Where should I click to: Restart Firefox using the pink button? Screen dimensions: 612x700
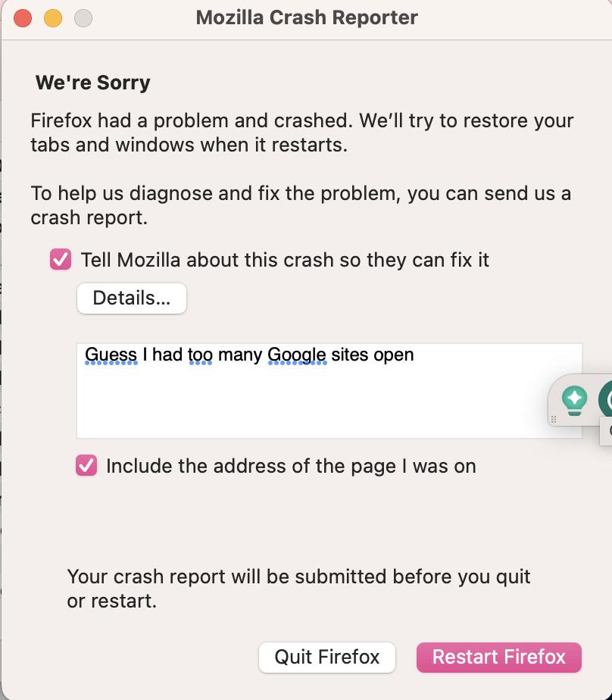[498, 657]
